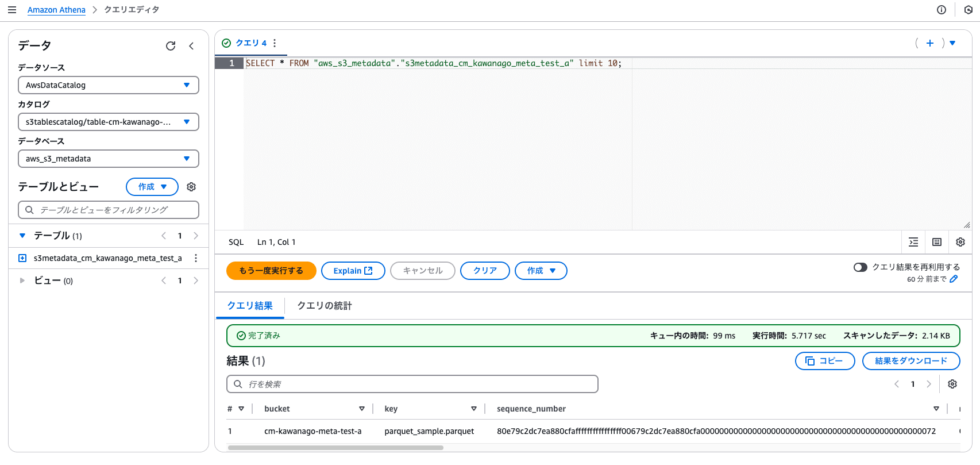Click the editor resize handle
The image size is (980, 465).
967,225
